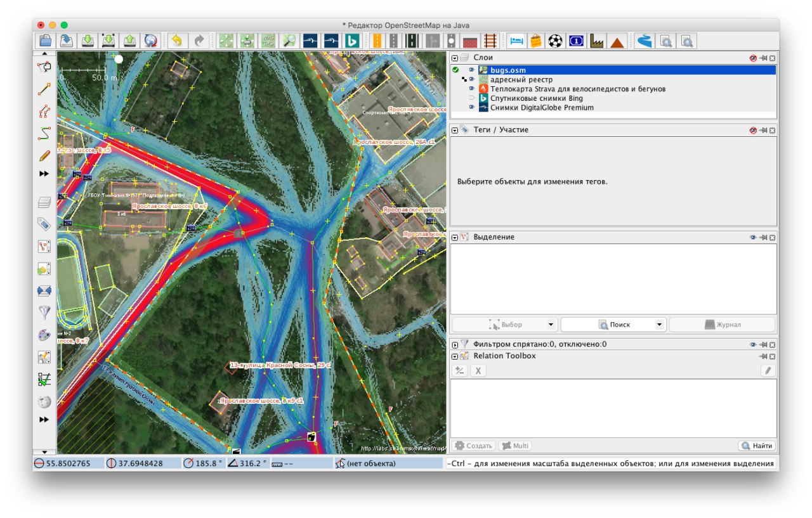Select the factory preset icon

596,41
